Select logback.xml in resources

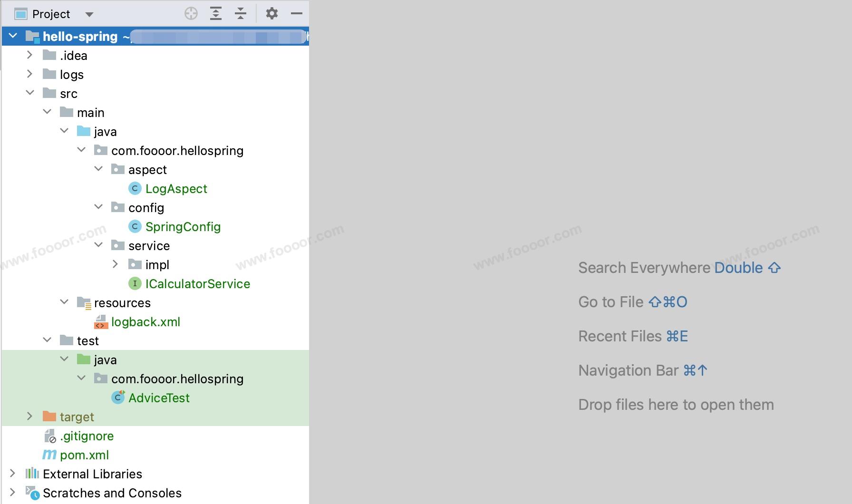(145, 322)
